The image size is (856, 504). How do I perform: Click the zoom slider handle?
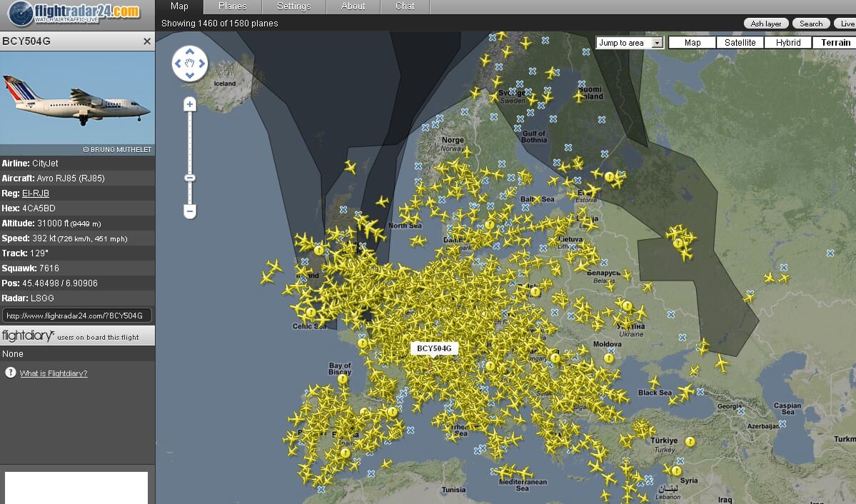(x=190, y=178)
